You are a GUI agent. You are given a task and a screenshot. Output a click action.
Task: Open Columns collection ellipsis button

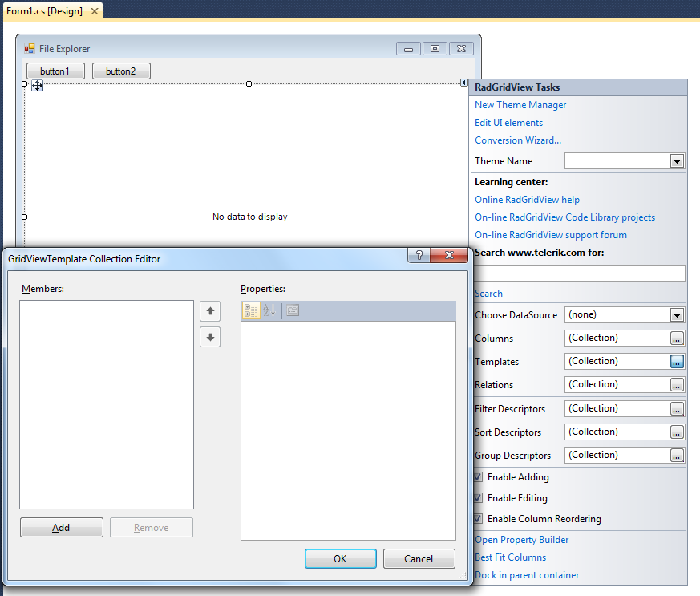click(677, 338)
